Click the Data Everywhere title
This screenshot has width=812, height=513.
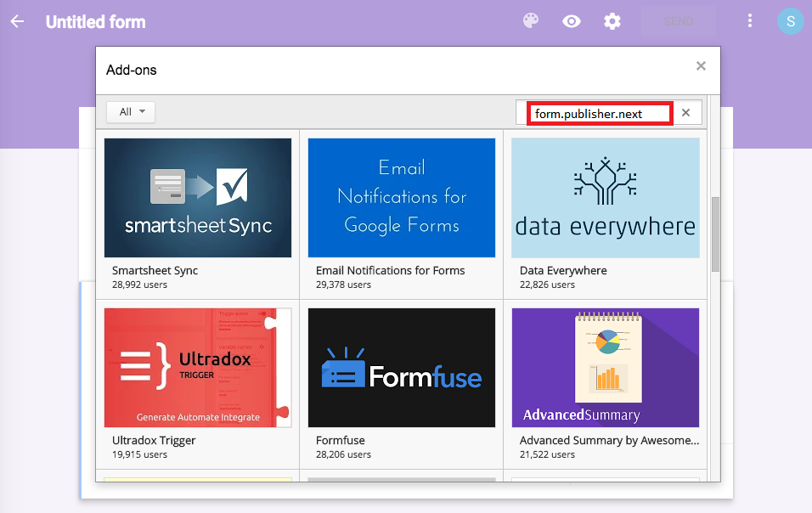pos(563,270)
